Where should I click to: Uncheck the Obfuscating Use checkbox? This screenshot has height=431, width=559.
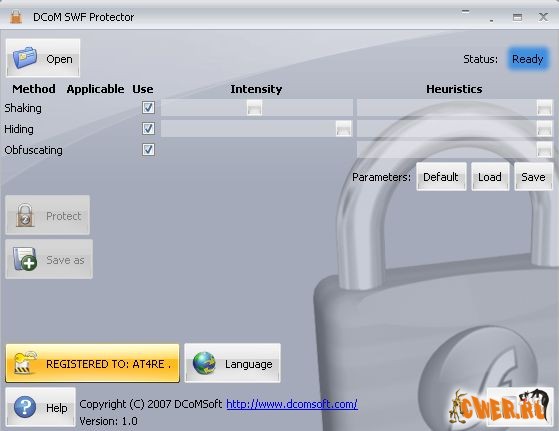tap(148, 149)
